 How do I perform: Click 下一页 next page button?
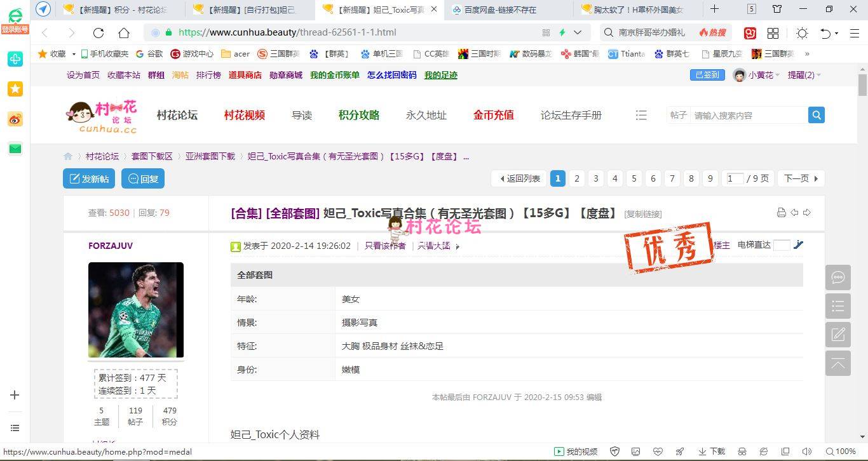point(801,178)
